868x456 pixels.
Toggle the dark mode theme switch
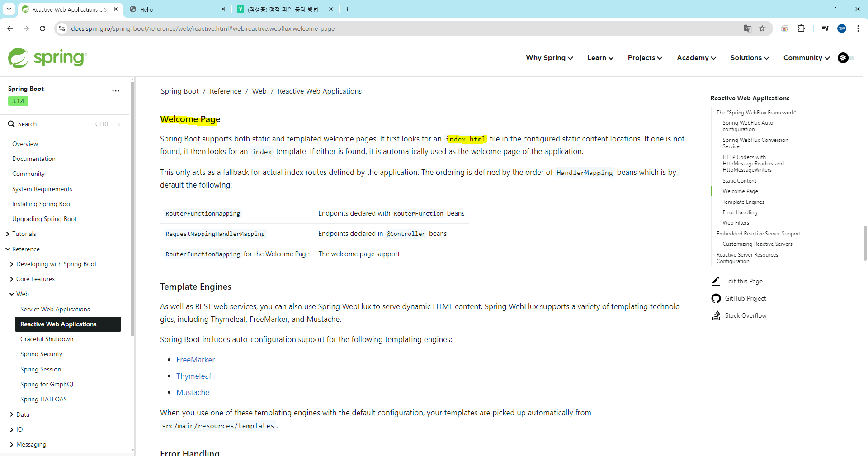(846, 58)
